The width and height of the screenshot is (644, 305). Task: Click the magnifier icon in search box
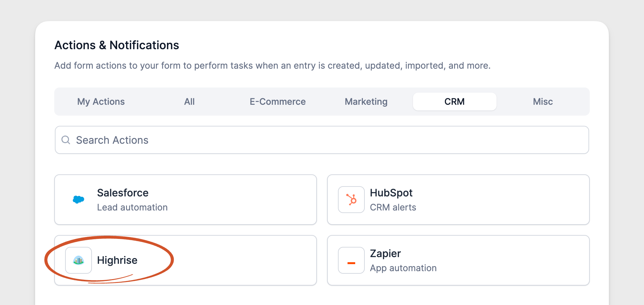pos(66,140)
